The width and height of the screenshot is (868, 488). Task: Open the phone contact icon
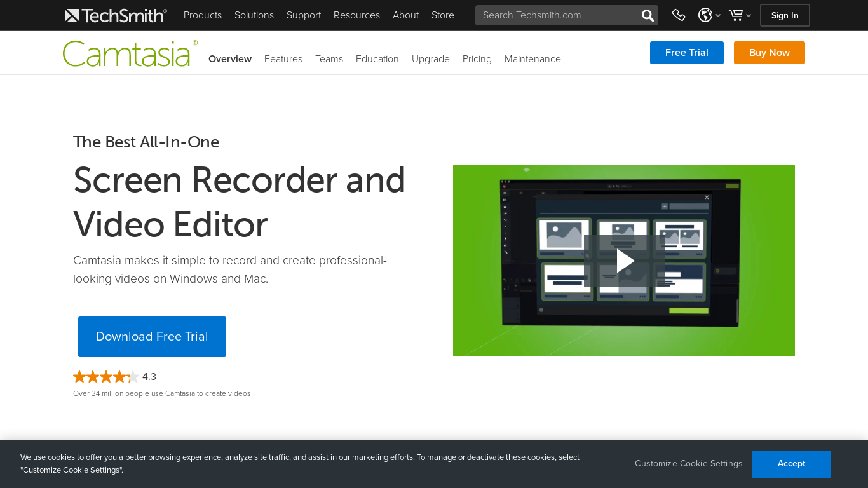tap(679, 15)
